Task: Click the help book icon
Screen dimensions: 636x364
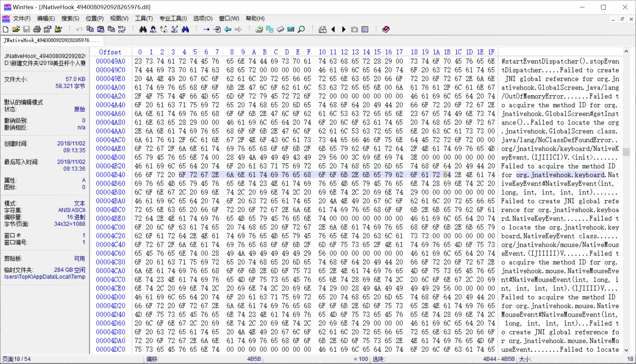Action: (386, 29)
